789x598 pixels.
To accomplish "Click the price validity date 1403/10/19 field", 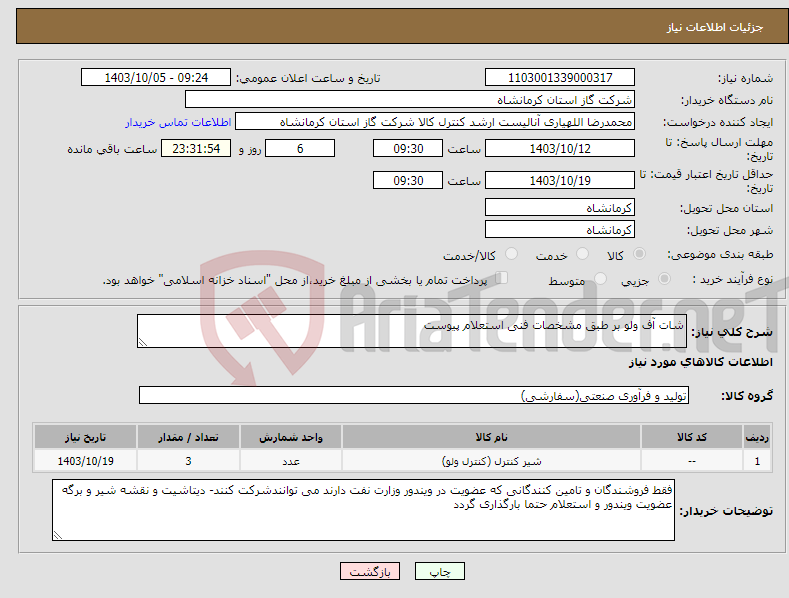I will [x=560, y=180].
